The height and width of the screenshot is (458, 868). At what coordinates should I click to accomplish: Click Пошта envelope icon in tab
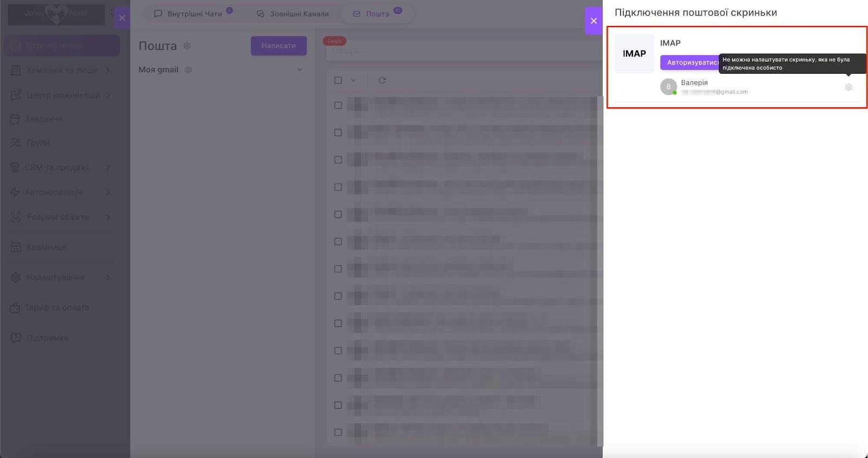(x=356, y=14)
